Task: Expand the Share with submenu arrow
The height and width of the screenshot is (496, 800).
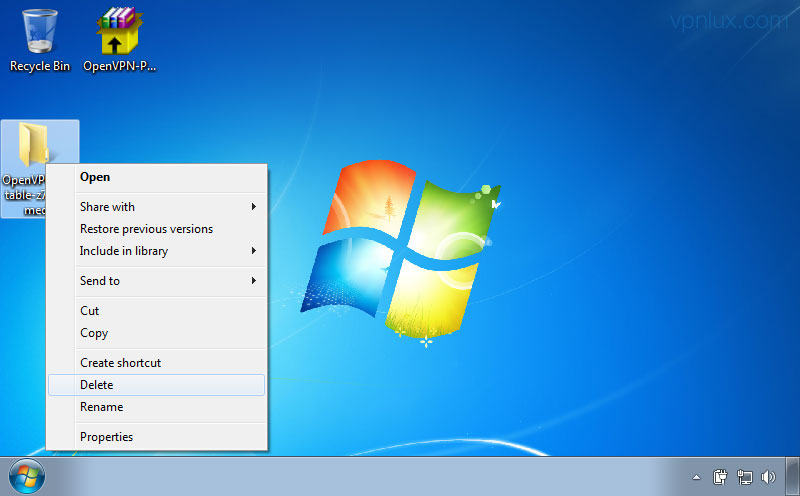Action: click(x=254, y=207)
